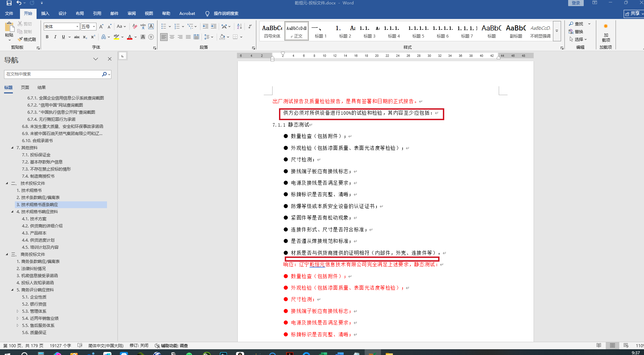Undo the last action in the title bar
Screen dimensions: 644x355
tap(19, 3)
